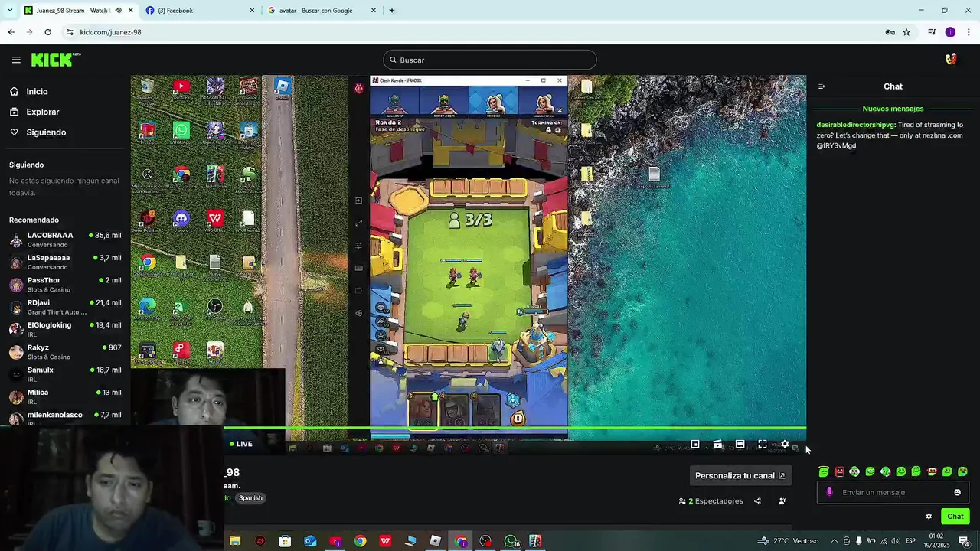980x551 pixels.
Task: Open ESP language input switcher
Action: [911, 541]
